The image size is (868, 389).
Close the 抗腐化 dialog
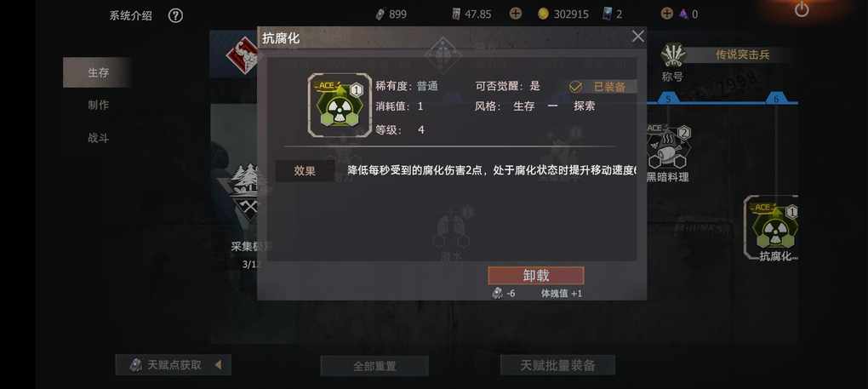pos(637,37)
